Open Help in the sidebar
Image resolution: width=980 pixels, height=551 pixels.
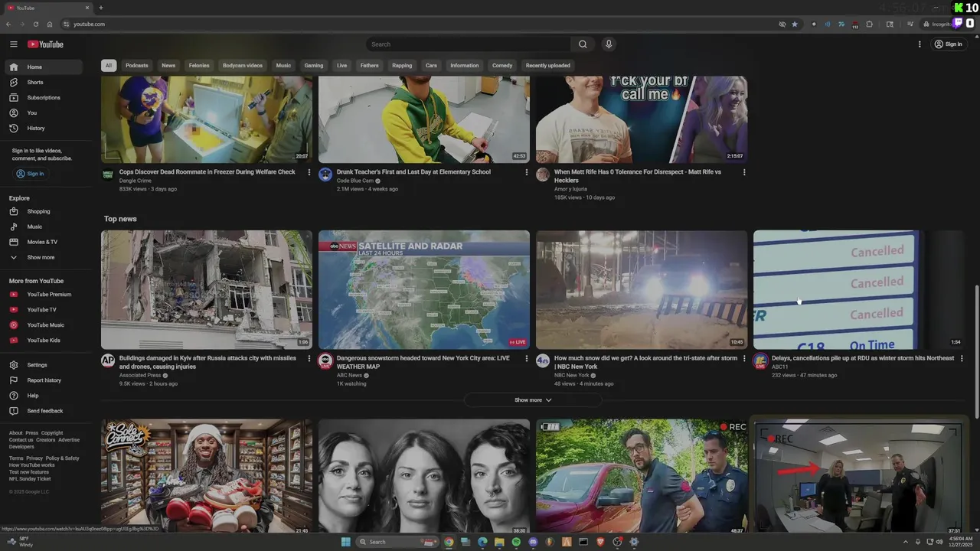pos(44,396)
